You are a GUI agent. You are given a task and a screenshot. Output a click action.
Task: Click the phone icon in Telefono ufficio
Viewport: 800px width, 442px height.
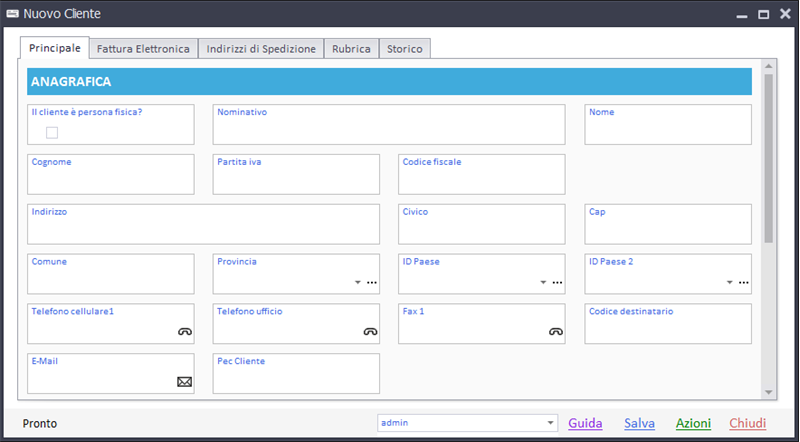[x=370, y=332]
